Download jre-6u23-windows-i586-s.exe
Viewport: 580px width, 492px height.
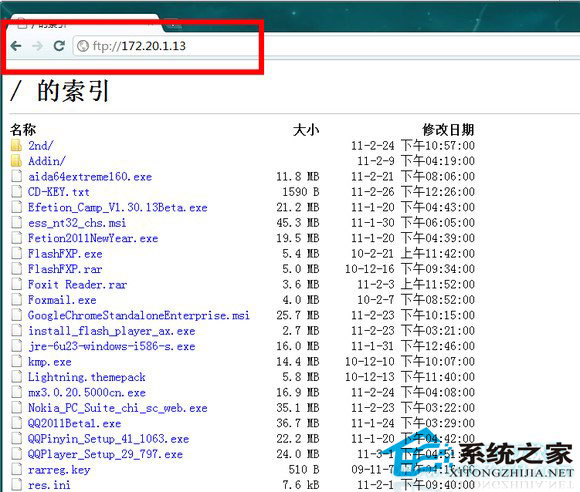[112, 346]
